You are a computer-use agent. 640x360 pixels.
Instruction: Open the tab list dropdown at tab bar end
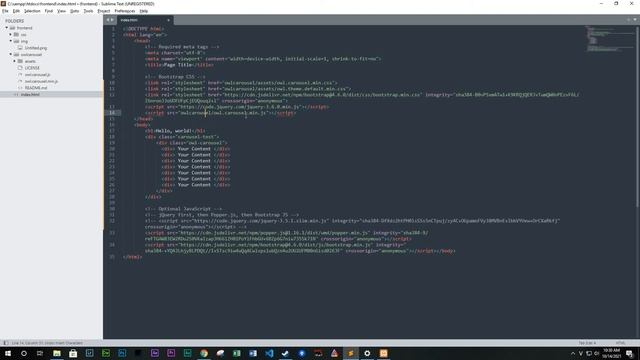click(635, 20)
